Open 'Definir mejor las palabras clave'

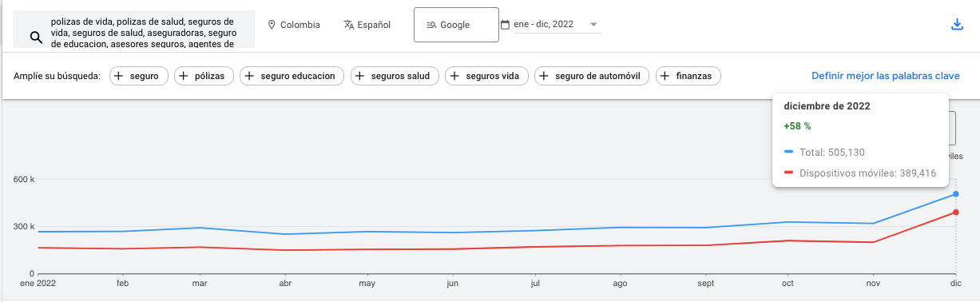[x=886, y=76]
